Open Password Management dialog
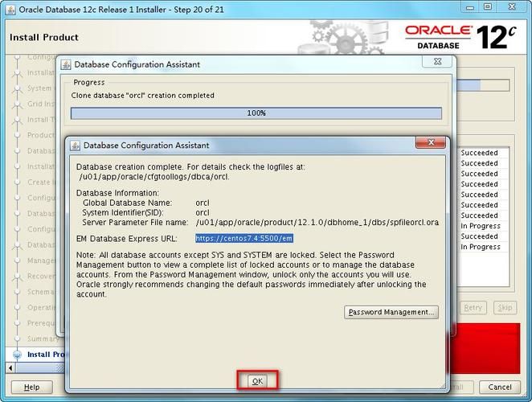This screenshot has width=532, height=402. tap(391, 312)
